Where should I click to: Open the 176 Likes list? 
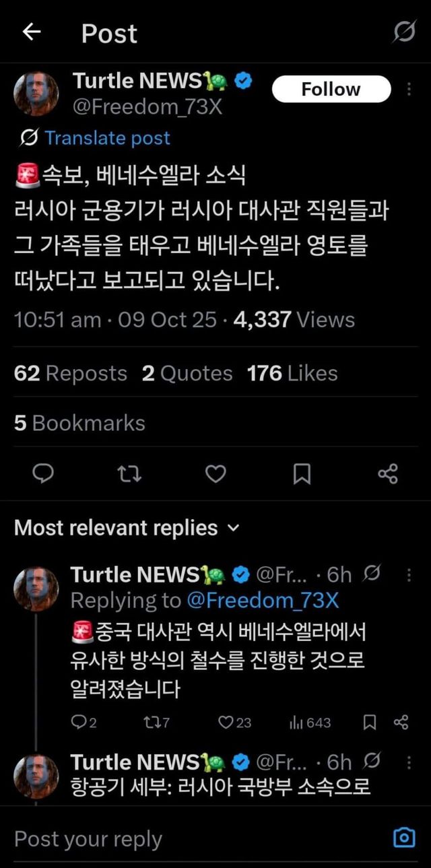coord(292,374)
